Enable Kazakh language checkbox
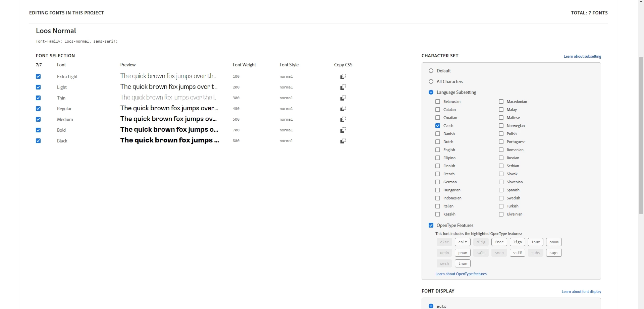The width and height of the screenshot is (644, 309). pos(438,214)
